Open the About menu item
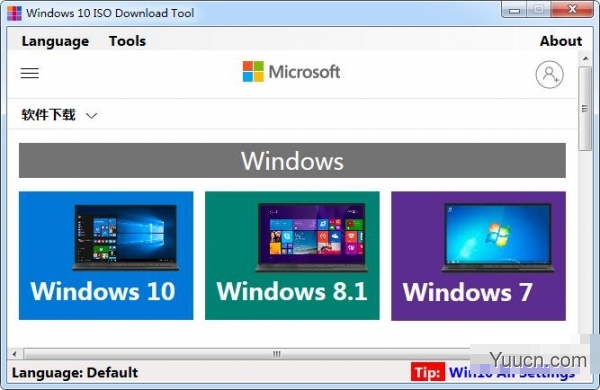The width and height of the screenshot is (600, 390). 561,41
